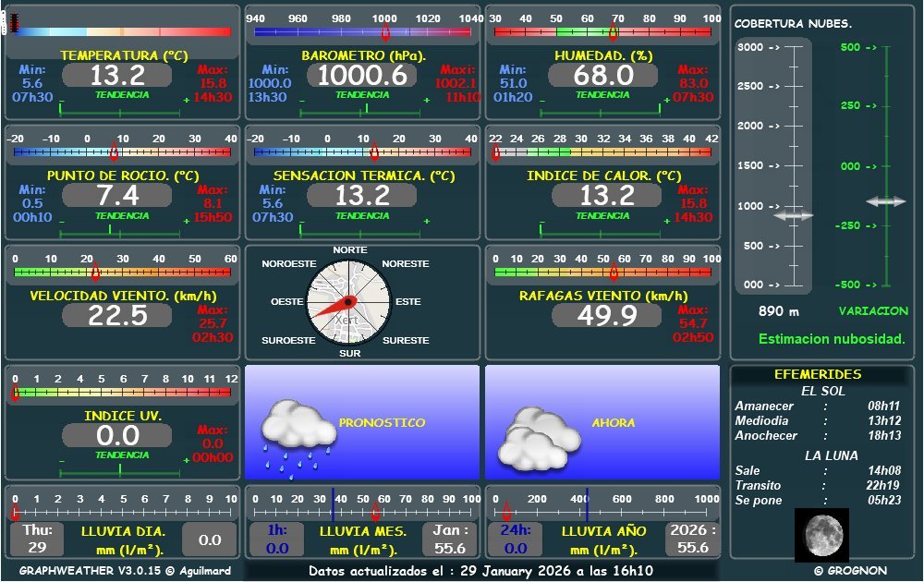Click the red marker on the humidity scale
This screenshot has height=582, width=924.
pyautogui.click(x=615, y=32)
